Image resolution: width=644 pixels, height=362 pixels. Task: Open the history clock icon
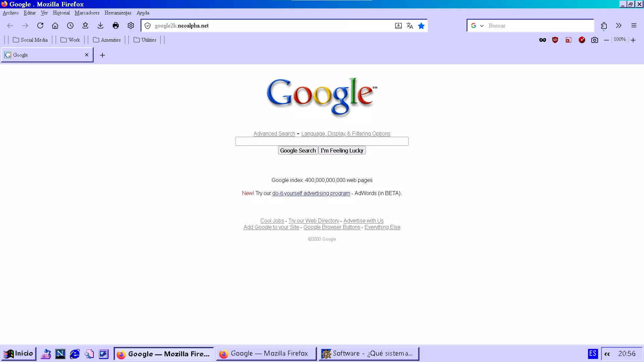70,25
